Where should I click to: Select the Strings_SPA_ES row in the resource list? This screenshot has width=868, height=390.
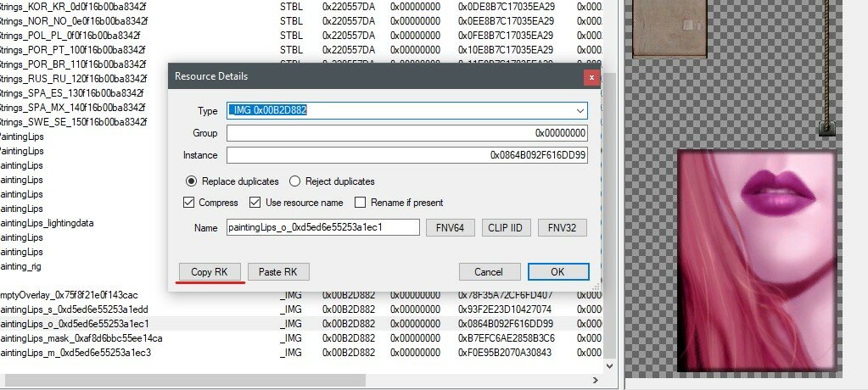pyautogui.click(x=83, y=93)
